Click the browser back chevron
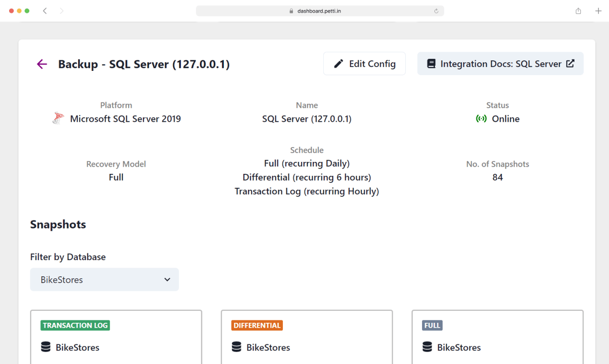 click(45, 11)
